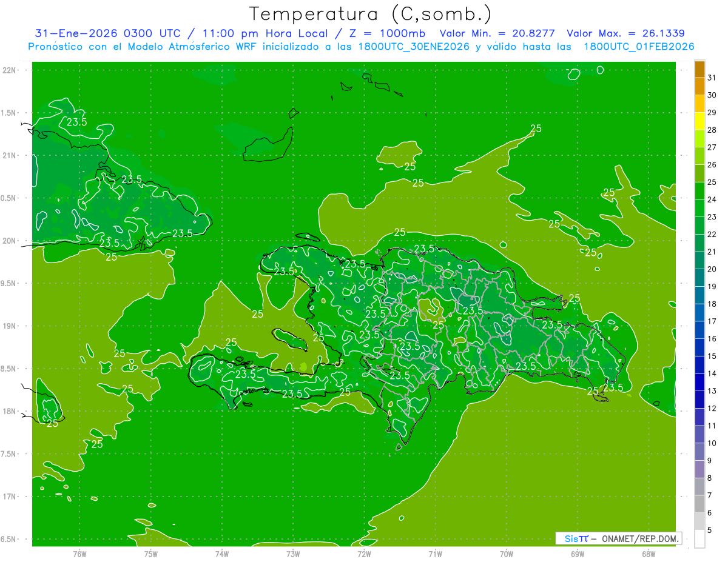
Task: Click the "69W" longitude axis label
Action: 578,553
